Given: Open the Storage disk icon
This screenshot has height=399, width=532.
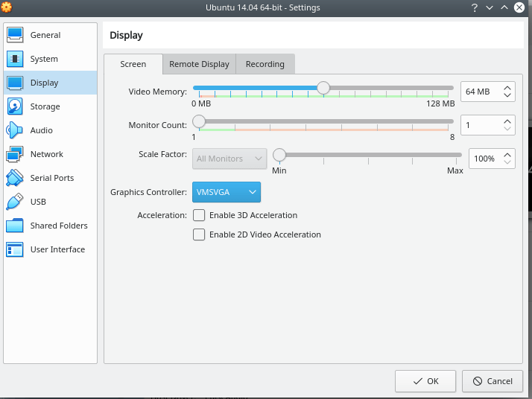Looking at the screenshot, I should 16,106.
